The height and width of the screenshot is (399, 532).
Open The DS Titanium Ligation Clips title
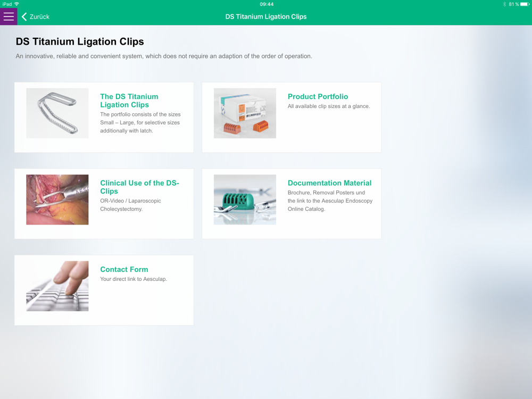point(129,101)
